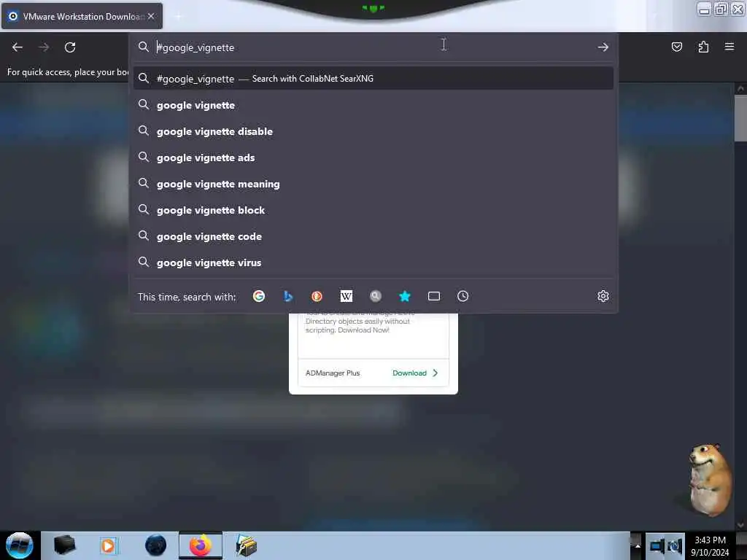
Task: Click the bookmarks toolbar hint text
Action: coord(68,72)
